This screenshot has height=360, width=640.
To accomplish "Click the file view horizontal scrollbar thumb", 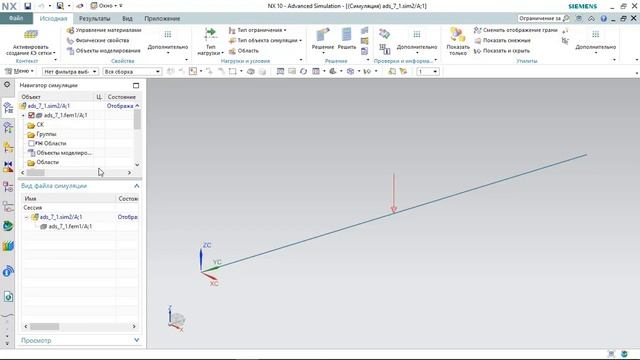I will click(44, 327).
